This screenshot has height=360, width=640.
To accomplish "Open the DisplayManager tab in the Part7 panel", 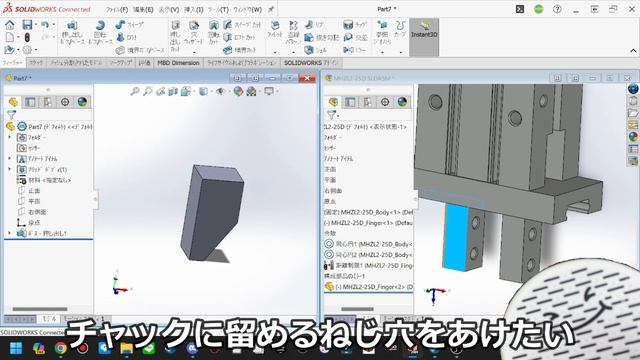I will (82, 102).
